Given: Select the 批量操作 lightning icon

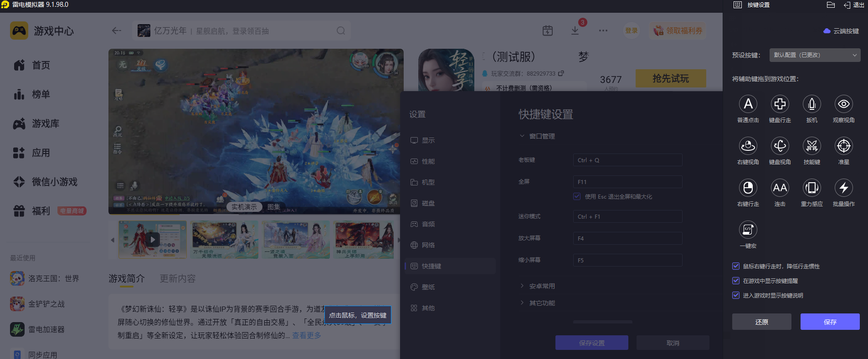Looking at the screenshot, I should (x=843, y=188).
